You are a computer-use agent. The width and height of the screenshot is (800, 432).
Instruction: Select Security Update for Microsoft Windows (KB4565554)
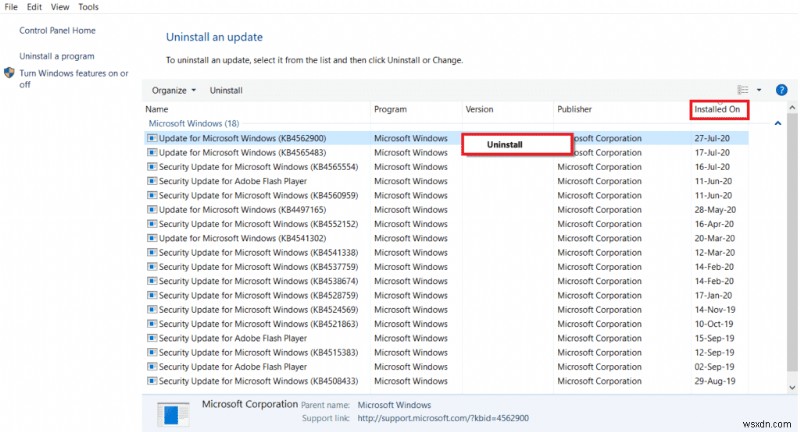(259, 167)
